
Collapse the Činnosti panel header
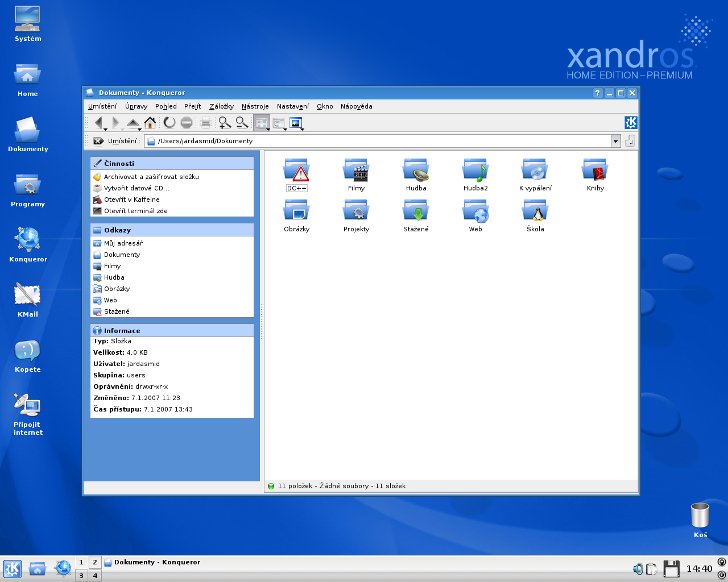pyautogui.click(x=172, y=163)
